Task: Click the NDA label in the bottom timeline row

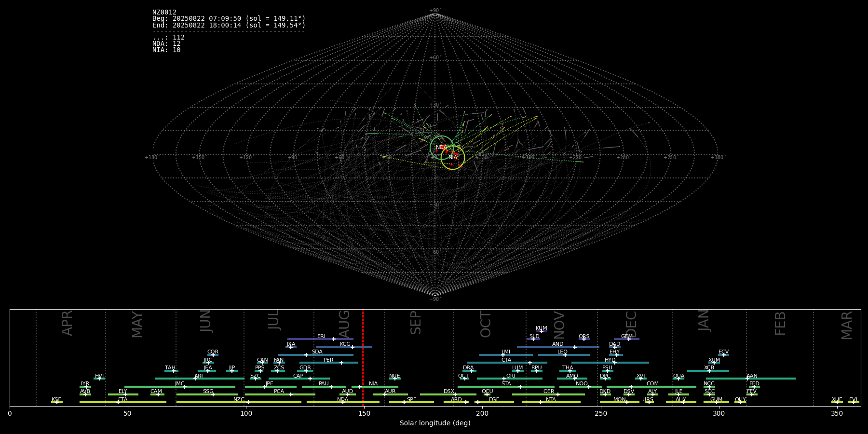Action: point(342,400)
